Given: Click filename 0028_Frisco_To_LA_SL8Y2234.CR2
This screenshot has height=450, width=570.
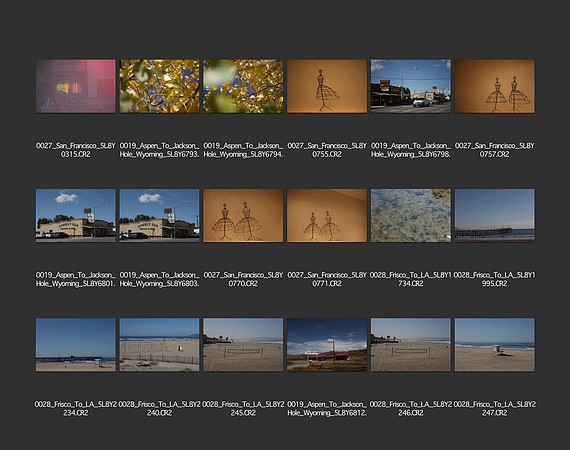Looking at the screenshot, I should [76, 409].
